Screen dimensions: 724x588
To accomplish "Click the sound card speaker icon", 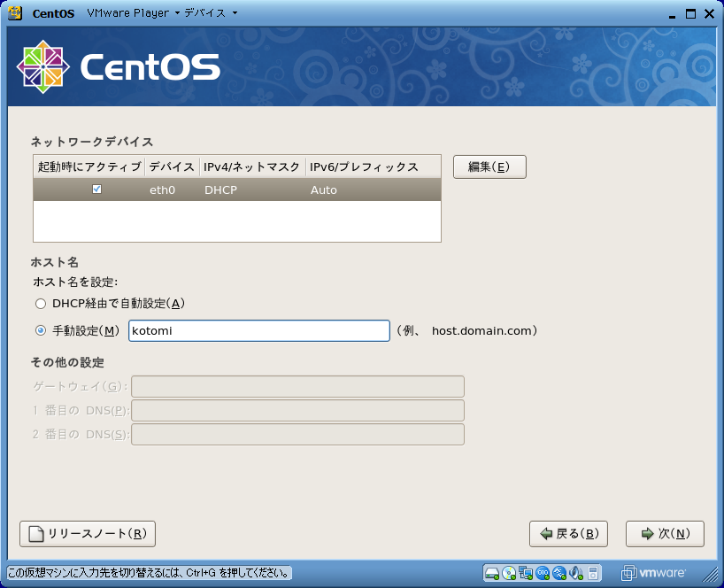I will pyautogui.click(x=576, y=573).
